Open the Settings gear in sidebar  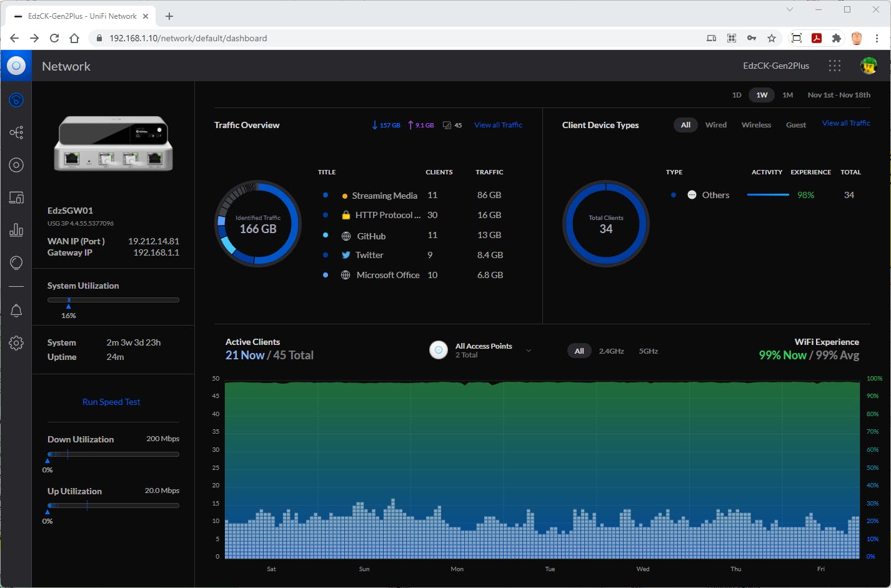[x=16, y=343]
